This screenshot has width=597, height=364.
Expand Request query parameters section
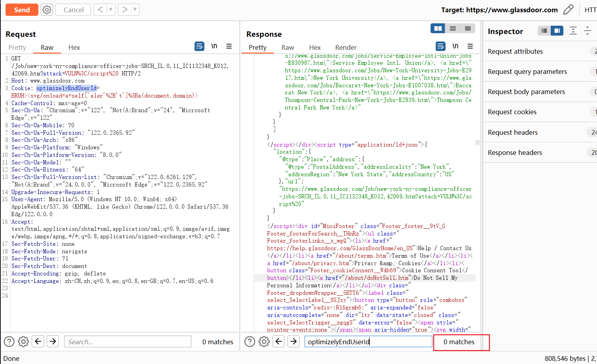click(x=540, y=72)
